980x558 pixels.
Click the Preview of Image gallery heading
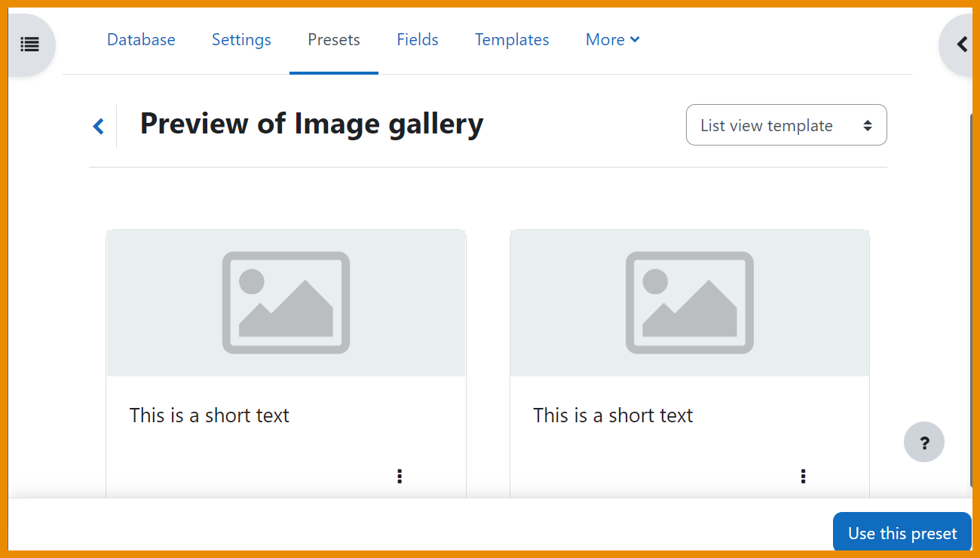tap(311, 124)
